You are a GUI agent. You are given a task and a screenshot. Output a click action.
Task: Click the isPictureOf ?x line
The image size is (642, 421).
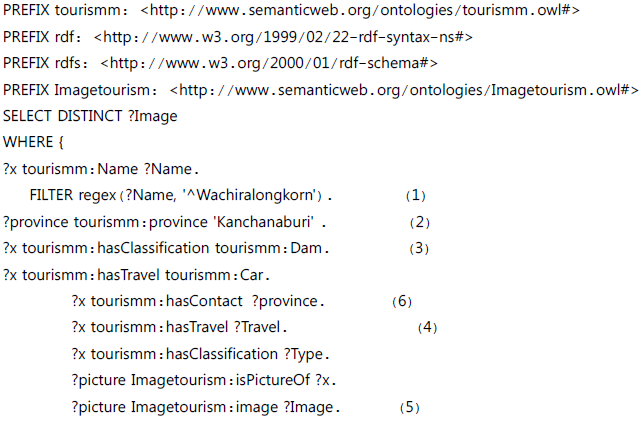(x=205, y=380)
